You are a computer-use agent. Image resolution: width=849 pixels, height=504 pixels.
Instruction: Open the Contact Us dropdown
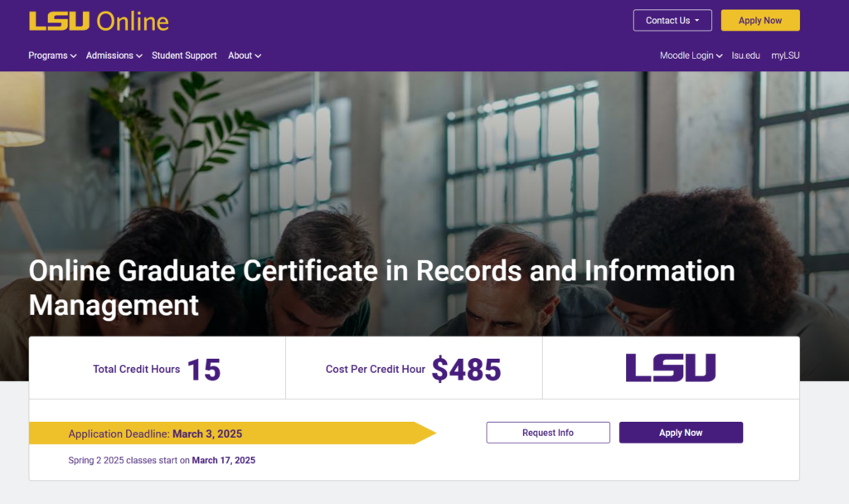[672, 21]
